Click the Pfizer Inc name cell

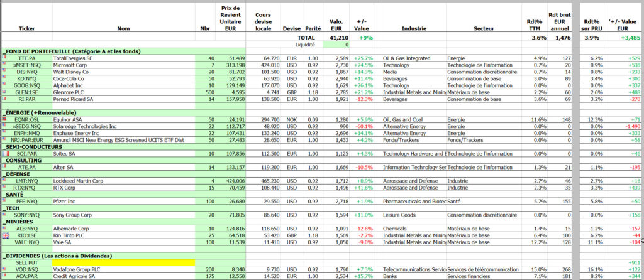pos(124,202)
